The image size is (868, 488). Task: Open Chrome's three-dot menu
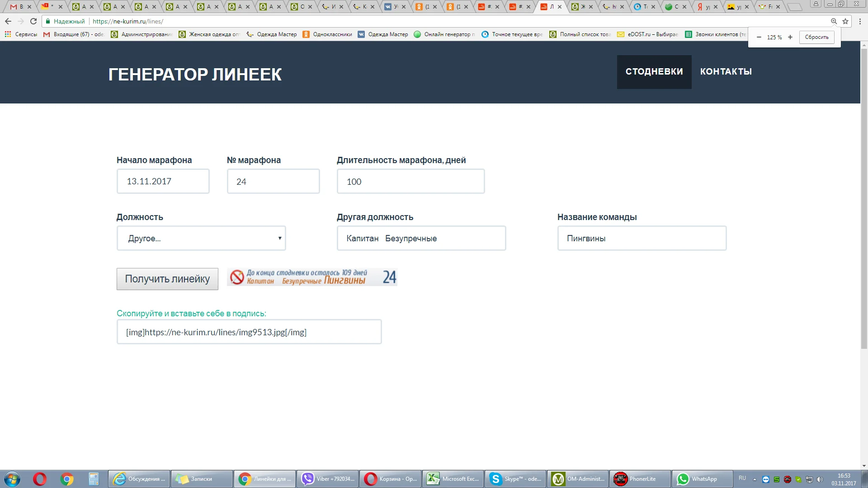point(860,21)
